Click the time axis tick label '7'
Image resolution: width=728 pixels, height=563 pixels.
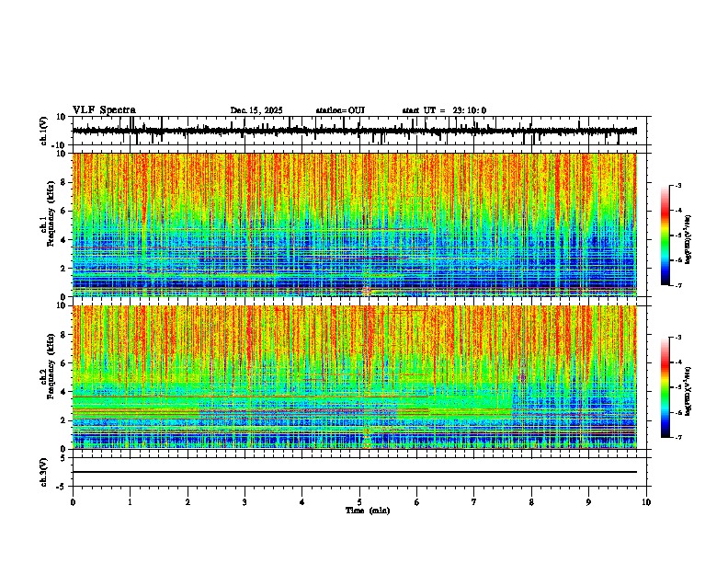pyautogui.click(x=474, y=502)
